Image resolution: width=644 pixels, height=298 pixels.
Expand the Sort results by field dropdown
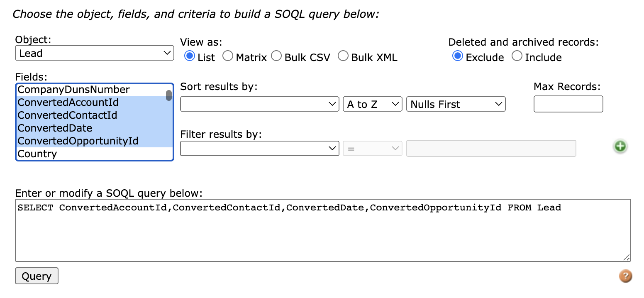pyautogui.click(x=260, y=104)
